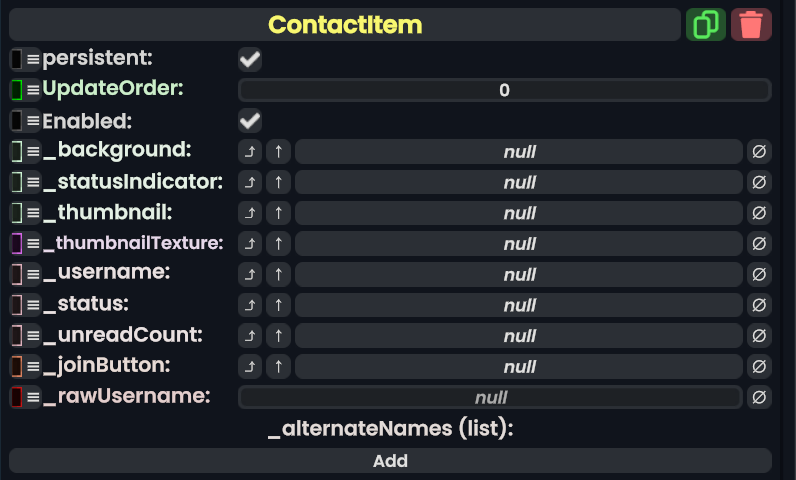Clear the _background reference with null icon
This screenshot has width=796, height=480.
point(759,152)
